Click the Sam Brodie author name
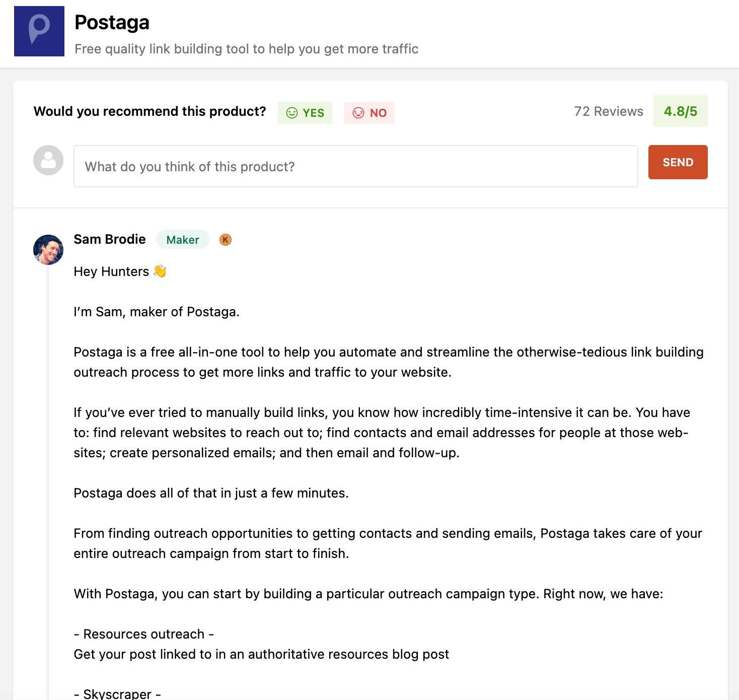The width and height of the screenshot is (739, 700). click(x=110, y=239)
